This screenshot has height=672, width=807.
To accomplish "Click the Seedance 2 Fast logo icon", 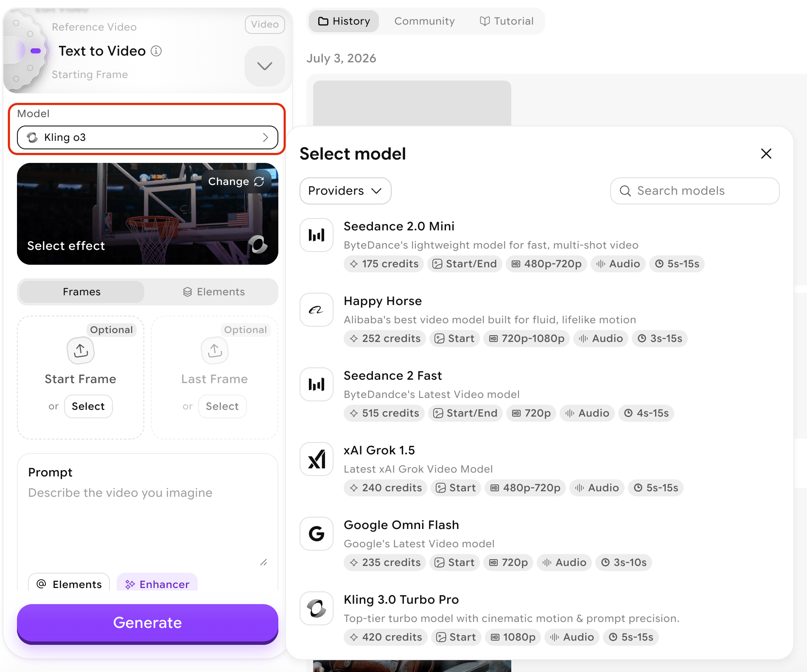I will 317,384.
